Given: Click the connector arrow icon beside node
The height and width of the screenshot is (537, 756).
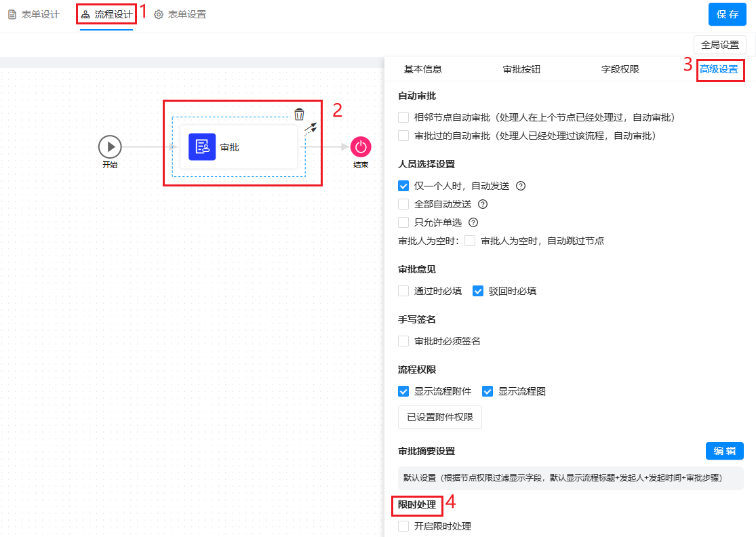Looking at the screenshot, I should pos(311,129).
